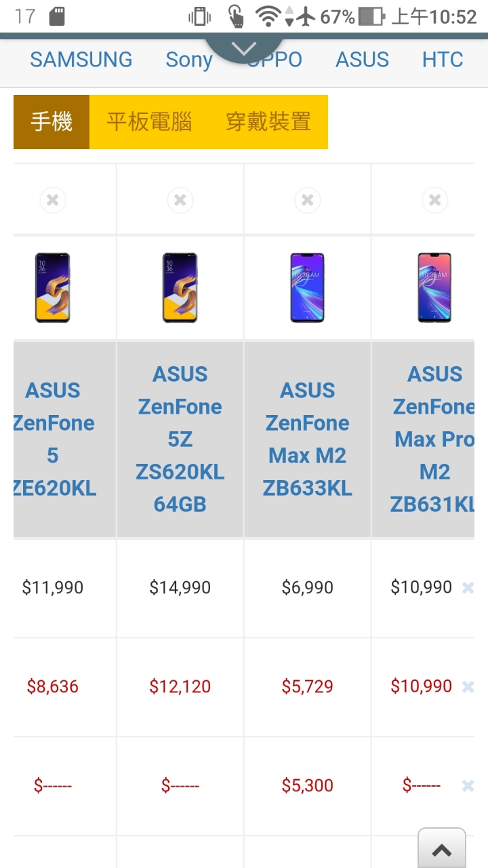Screen dimensions: 488x868
Task: View ZenFone 5 ZE620KL phone thumbnail
Action: tap(53, 288)
